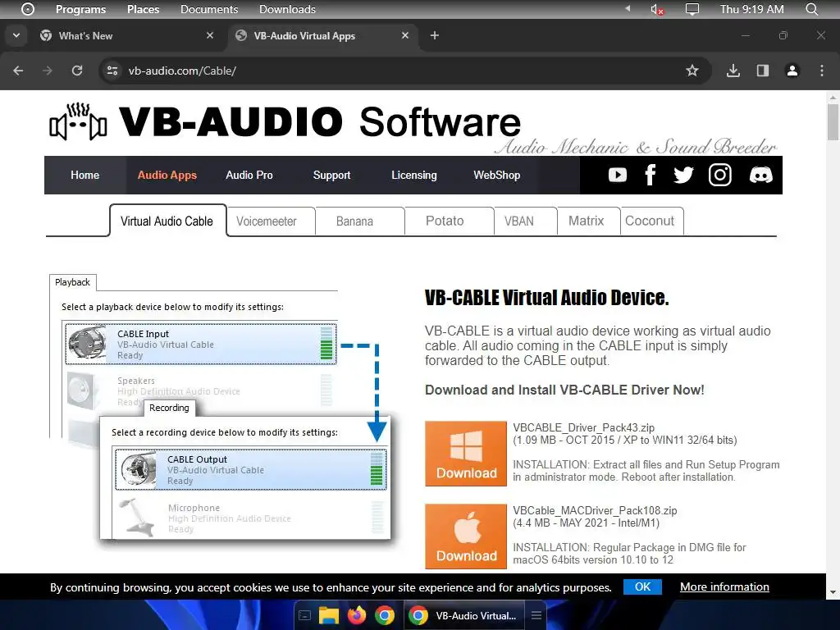Screen dimensions: 840x630
Task: Click the page vertical scrollbar thumb
Action: point(833,121)
